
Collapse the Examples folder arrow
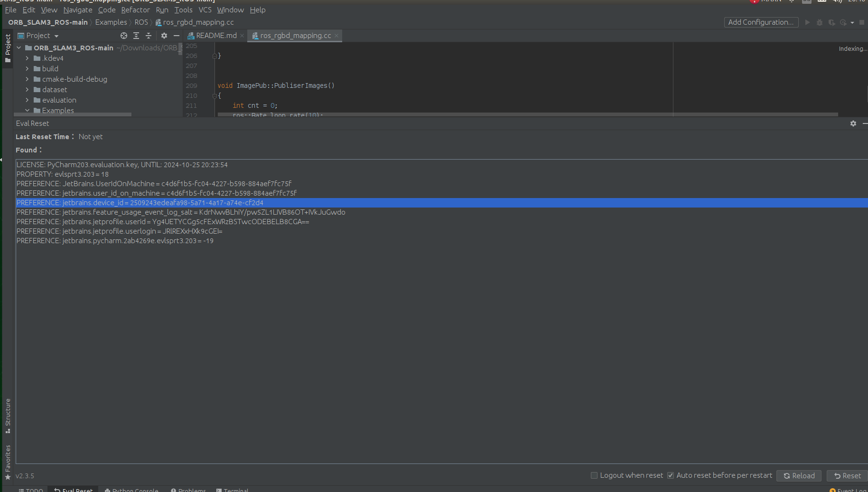click(x=27, y=111)
